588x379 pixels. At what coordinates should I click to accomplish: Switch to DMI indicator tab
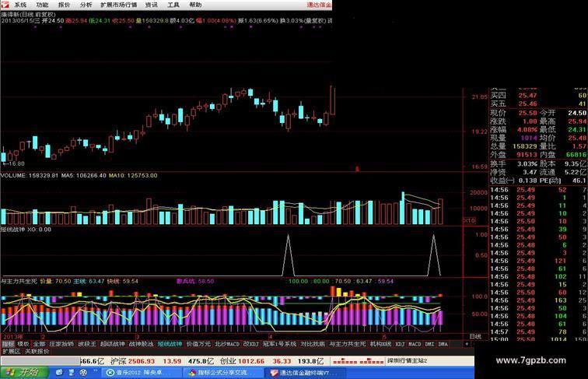[x=430, y=344]
